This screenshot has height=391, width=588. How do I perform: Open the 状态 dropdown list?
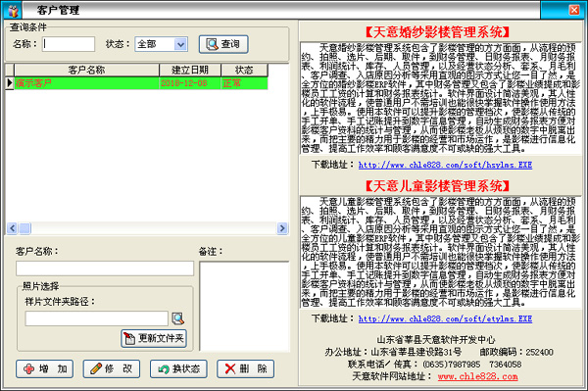click(x=180, y=44)
